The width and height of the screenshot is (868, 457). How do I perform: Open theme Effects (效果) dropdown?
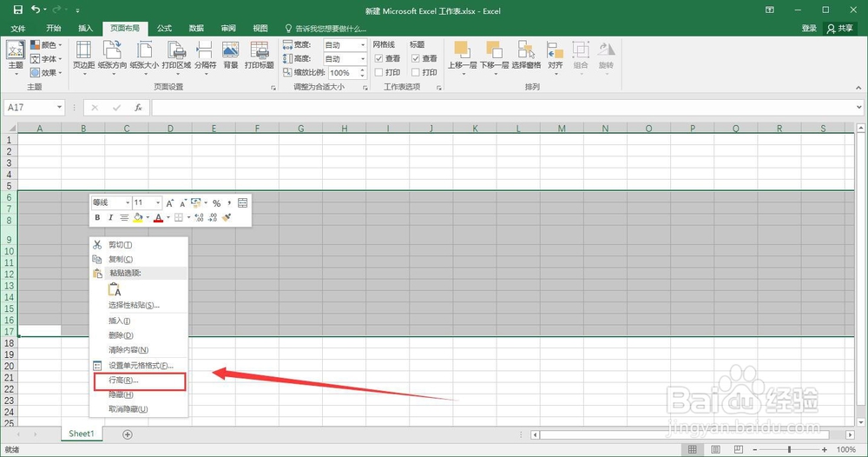(x=46, y=73)
